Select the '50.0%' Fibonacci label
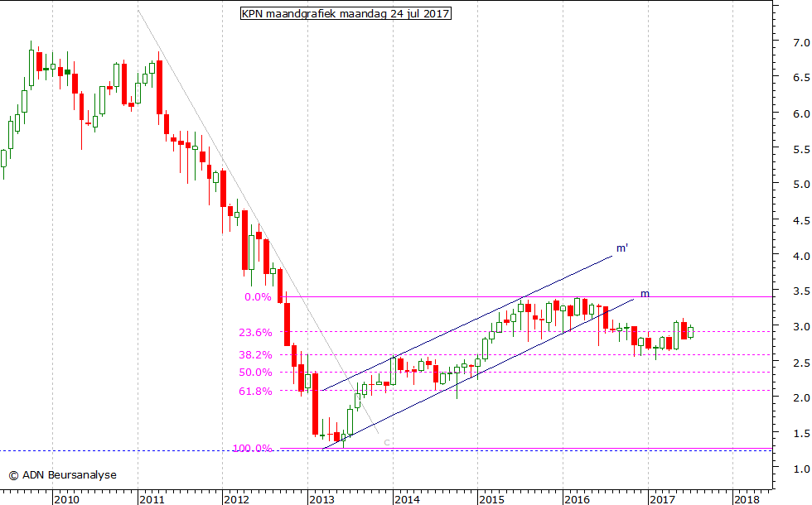Viewport: 812px width, 505px height. coord(255,373)
